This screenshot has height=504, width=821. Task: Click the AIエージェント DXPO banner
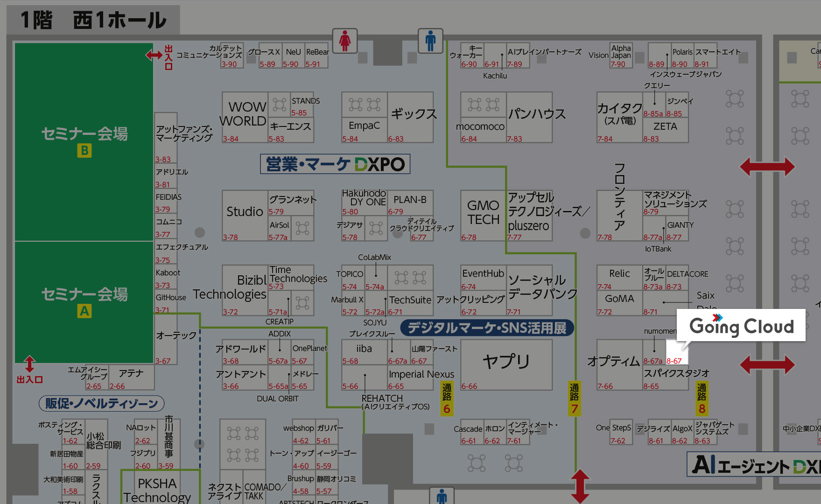754,464
